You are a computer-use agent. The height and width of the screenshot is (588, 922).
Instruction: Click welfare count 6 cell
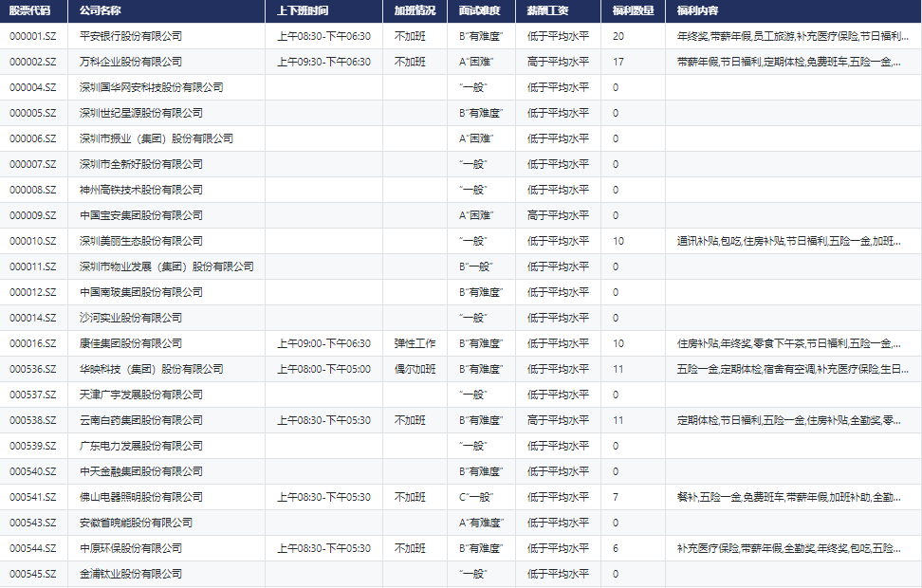pyautogui.click(x=616, y=548)
